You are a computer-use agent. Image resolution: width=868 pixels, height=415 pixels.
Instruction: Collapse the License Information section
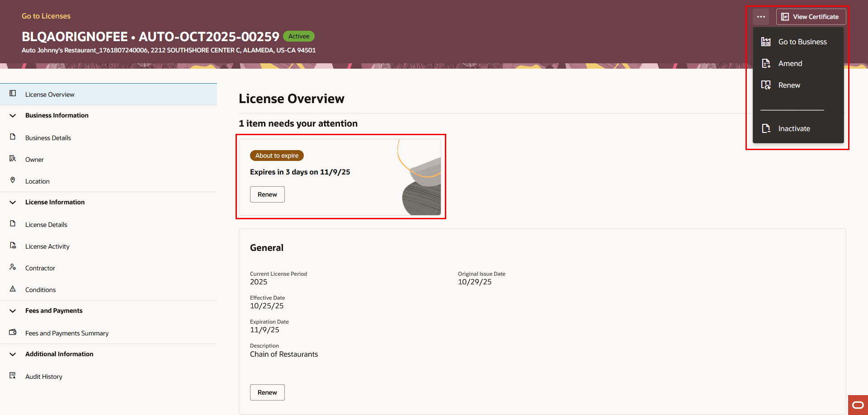point(13,202)
